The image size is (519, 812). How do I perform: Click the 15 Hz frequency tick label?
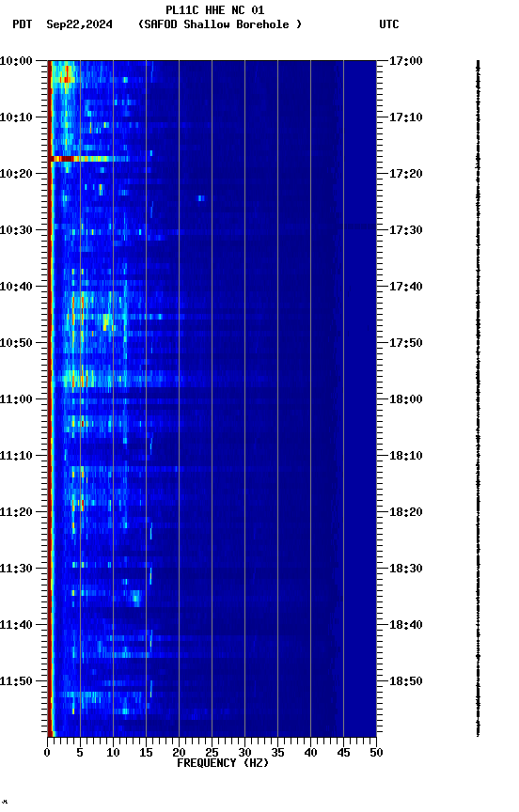coord(146,753)
